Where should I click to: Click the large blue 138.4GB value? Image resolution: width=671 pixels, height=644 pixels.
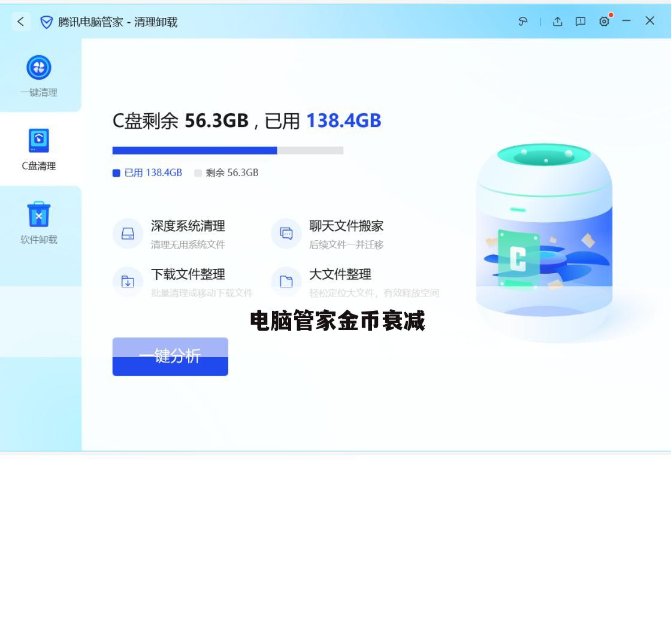pyautogui.click(x=344, y=121)
